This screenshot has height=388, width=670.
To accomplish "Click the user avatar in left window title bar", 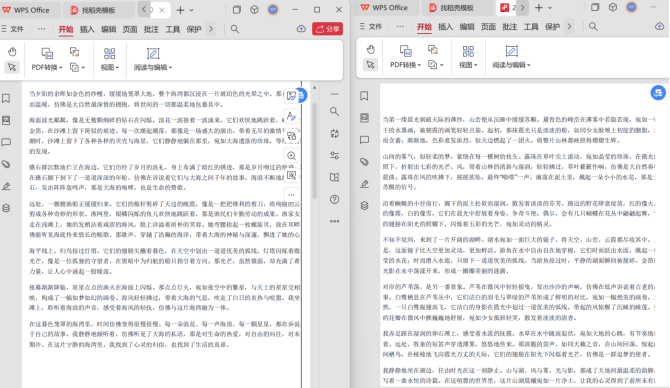I will (273, 9).
